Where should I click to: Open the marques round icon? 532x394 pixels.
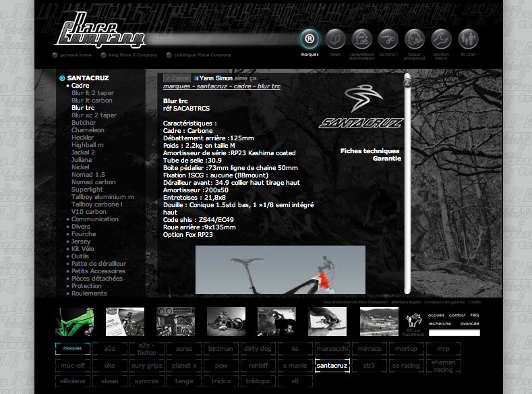click(309, 39)
